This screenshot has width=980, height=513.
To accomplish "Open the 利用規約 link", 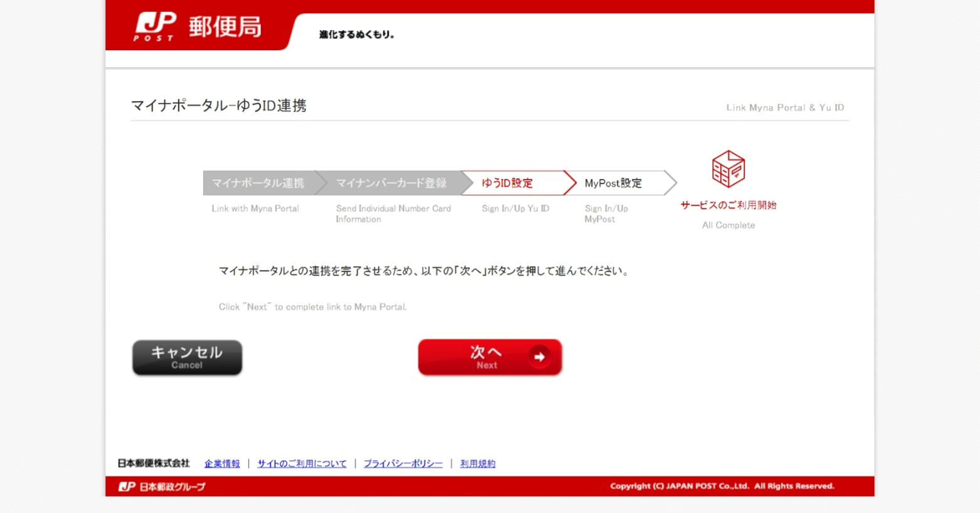I will point(477,463).
